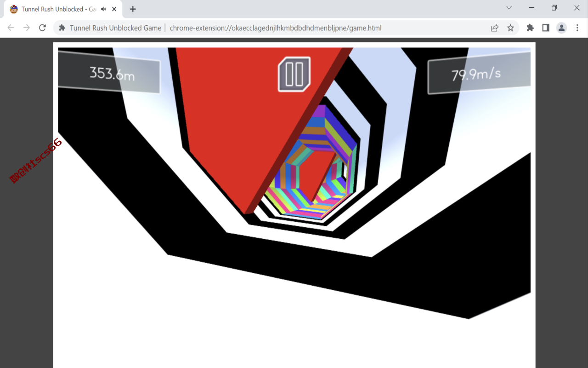
Task: Close the Tunnel Rush Unblocked tab
Action: [114, 9]
